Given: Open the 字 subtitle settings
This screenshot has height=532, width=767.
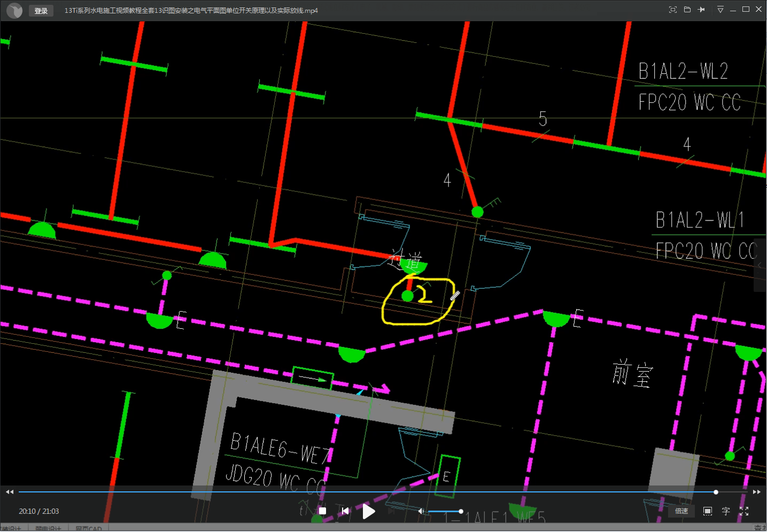Looking at the screenshot, I should point(726,511).
